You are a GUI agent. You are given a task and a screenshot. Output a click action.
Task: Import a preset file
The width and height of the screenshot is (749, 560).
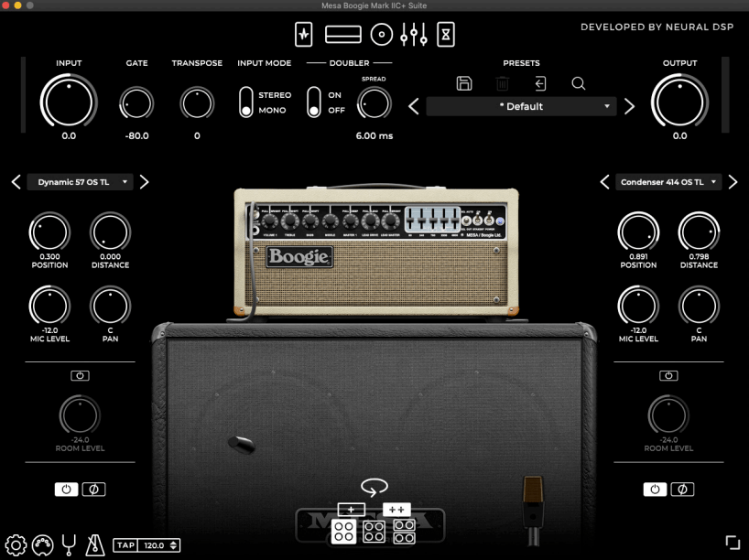540,83
